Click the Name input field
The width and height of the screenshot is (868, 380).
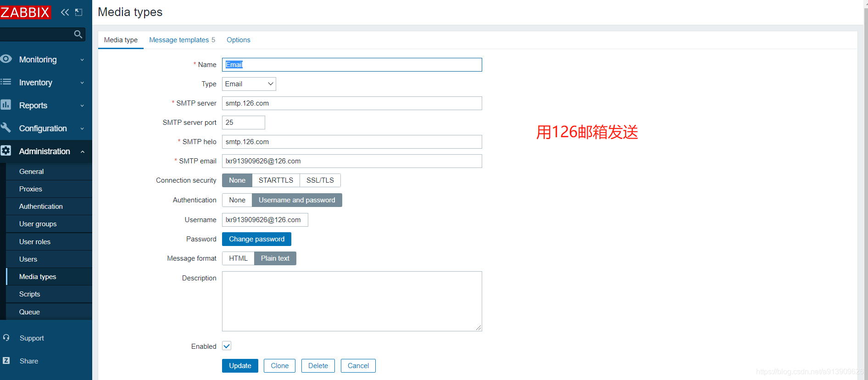pos(352,65)
